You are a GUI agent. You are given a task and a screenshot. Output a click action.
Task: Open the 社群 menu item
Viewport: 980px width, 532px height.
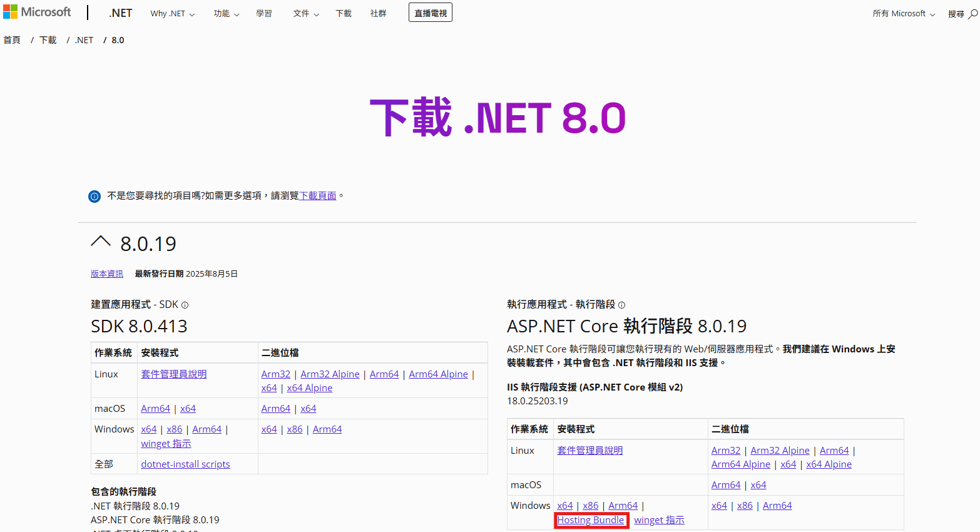(378, 14)
